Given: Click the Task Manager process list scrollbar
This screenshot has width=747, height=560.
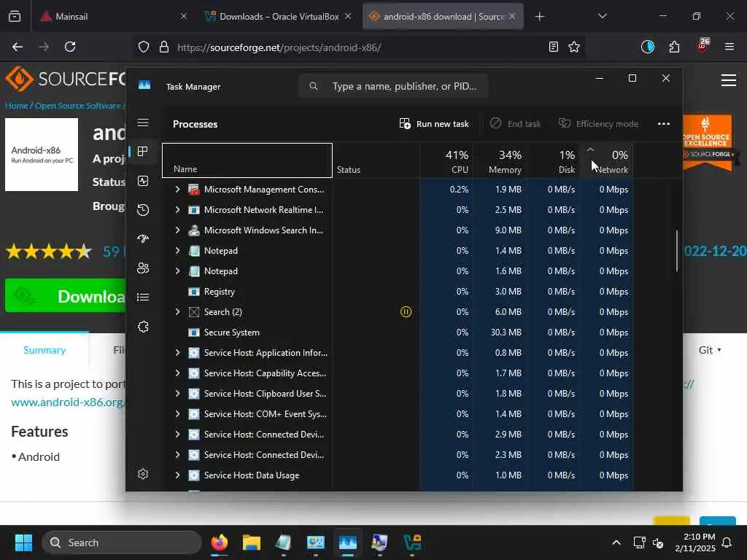Looking at the screenshot, I should pyautogui.click(x=676, y=251).
